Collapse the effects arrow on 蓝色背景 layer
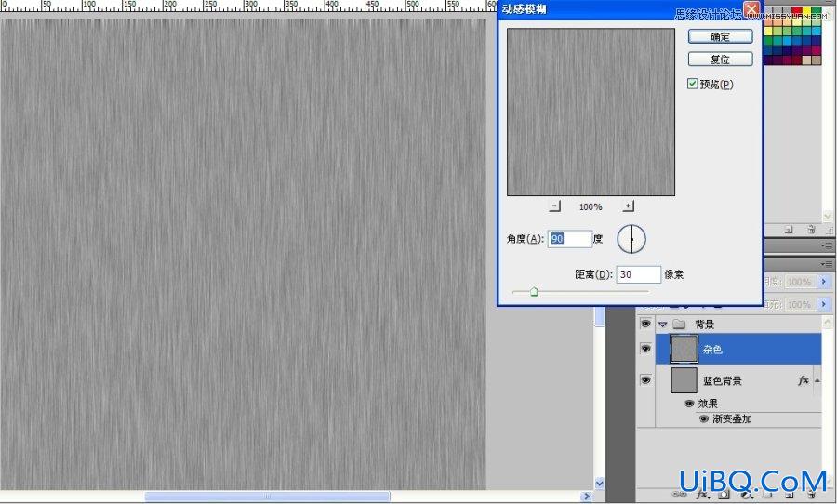The width and height of the screenshot is (837, 504). 817,380
